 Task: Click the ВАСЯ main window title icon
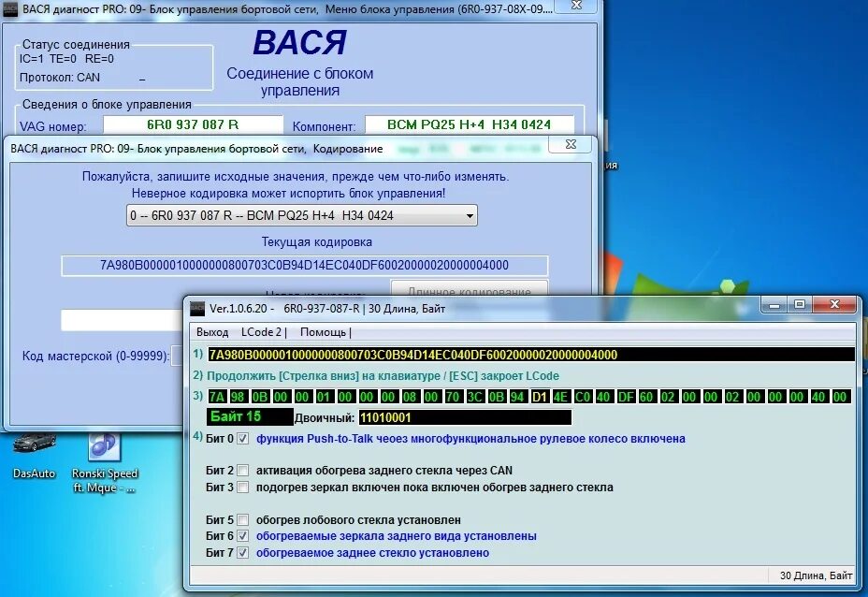[x=10, y=8]
